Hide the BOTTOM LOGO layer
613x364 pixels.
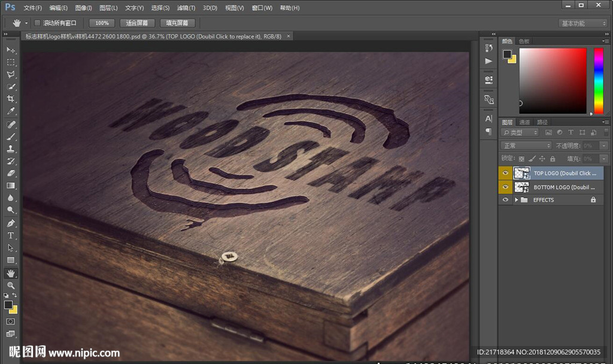point(505,187)
